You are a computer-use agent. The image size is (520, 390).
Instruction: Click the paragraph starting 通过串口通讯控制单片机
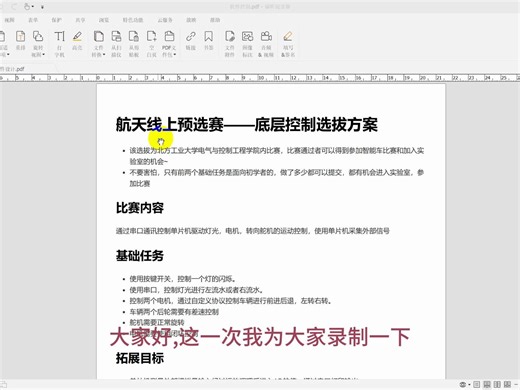(253, 231)
